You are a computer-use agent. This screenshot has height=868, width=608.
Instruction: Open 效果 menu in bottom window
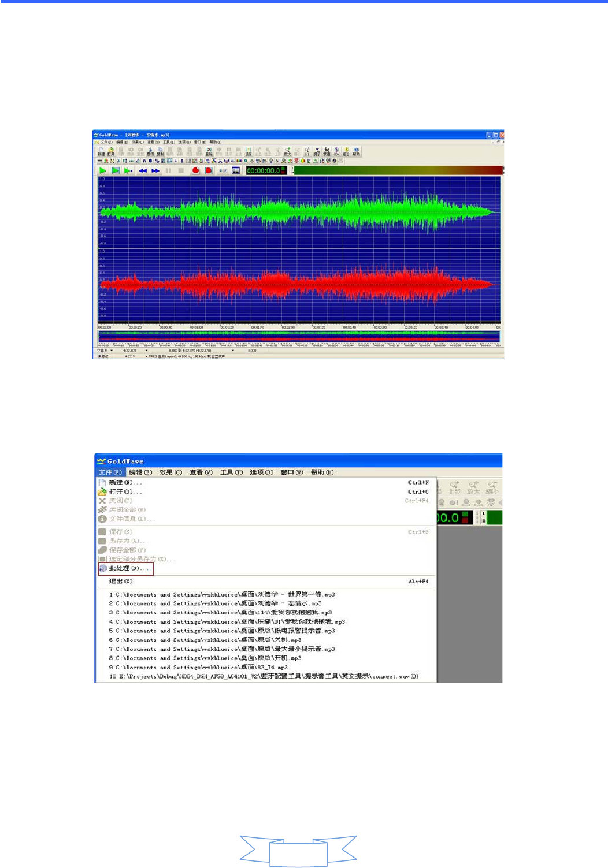click(170, 472)
